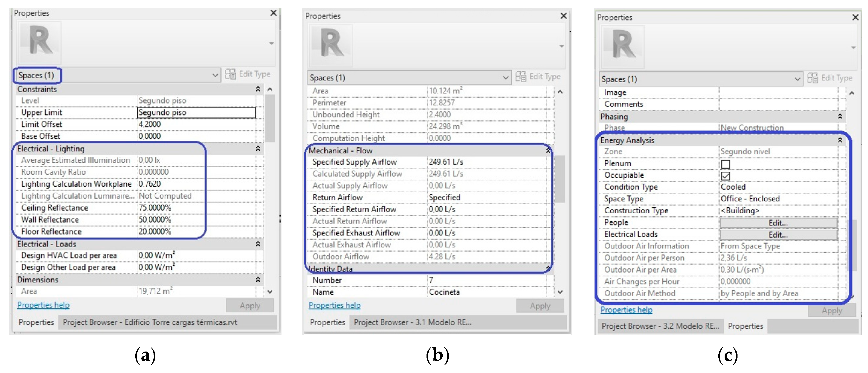
Task: Click Edit Type icon in right panel
Action: click(812, 78)
